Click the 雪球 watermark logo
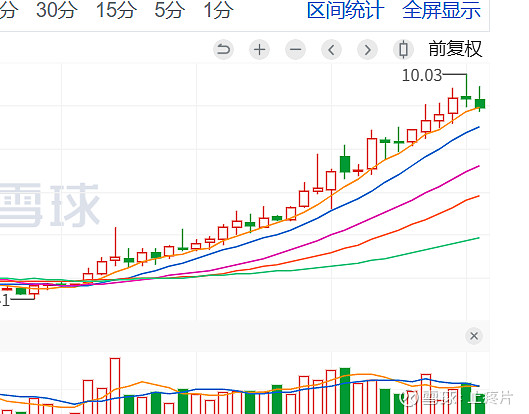 49,205
